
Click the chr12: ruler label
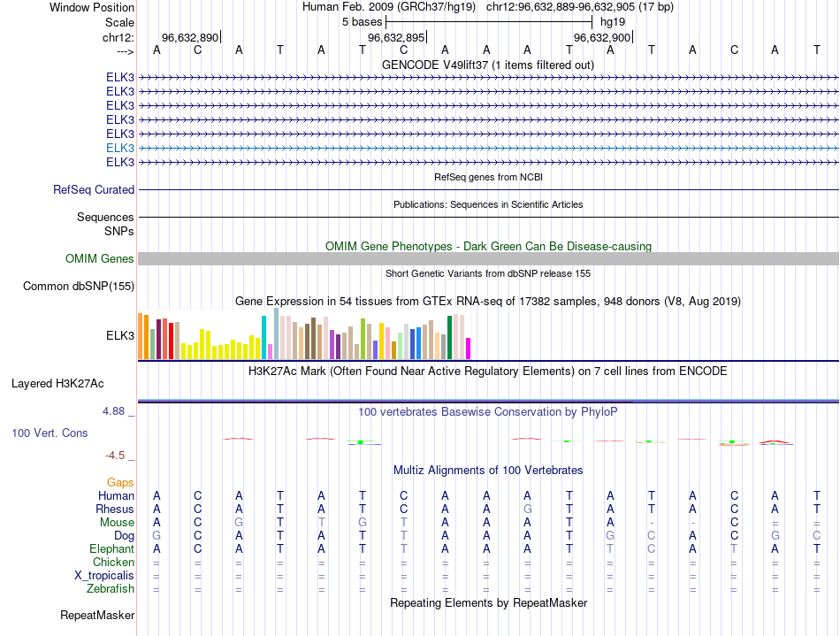tap(118, 37)
